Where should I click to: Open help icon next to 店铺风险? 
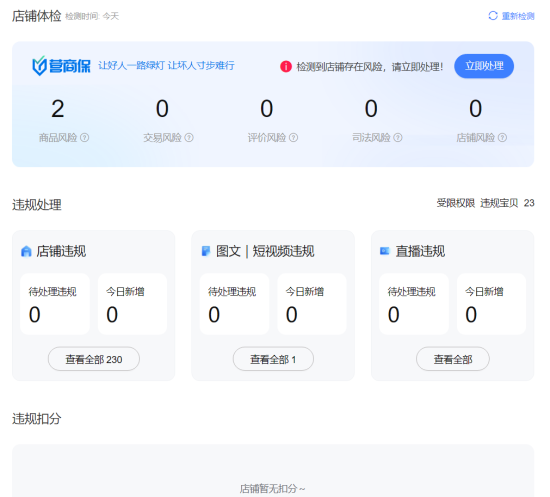tap(502, 137)
